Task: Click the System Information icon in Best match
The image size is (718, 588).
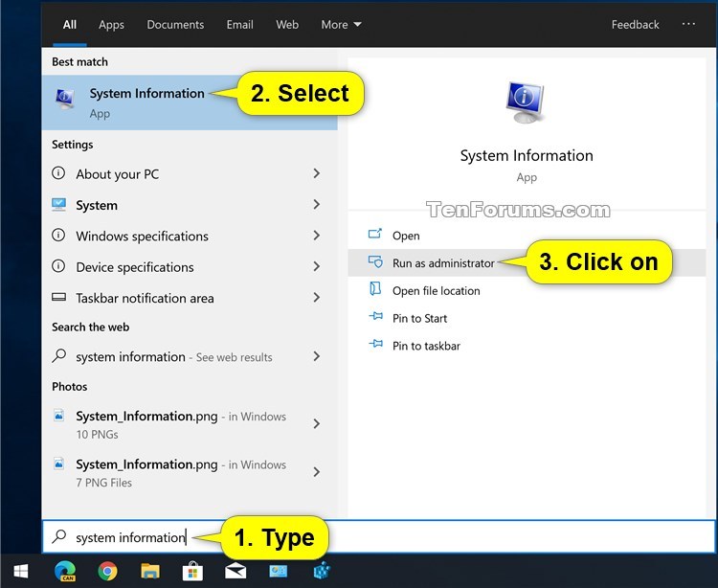Action: click(x=65, y=98)
